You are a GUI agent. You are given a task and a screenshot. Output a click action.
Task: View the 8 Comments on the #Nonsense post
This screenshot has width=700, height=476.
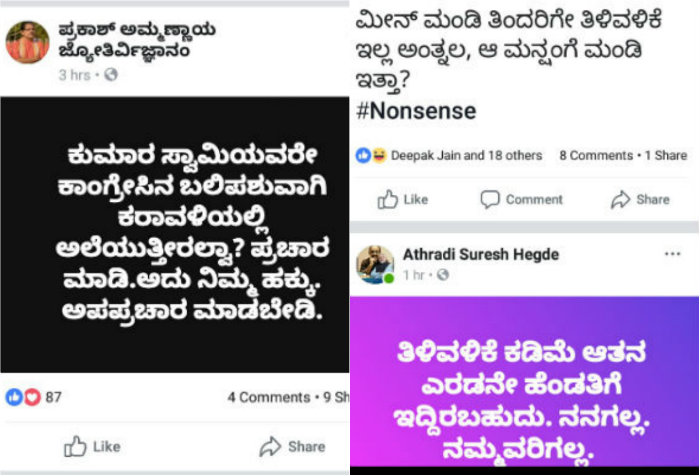[596, 155]
